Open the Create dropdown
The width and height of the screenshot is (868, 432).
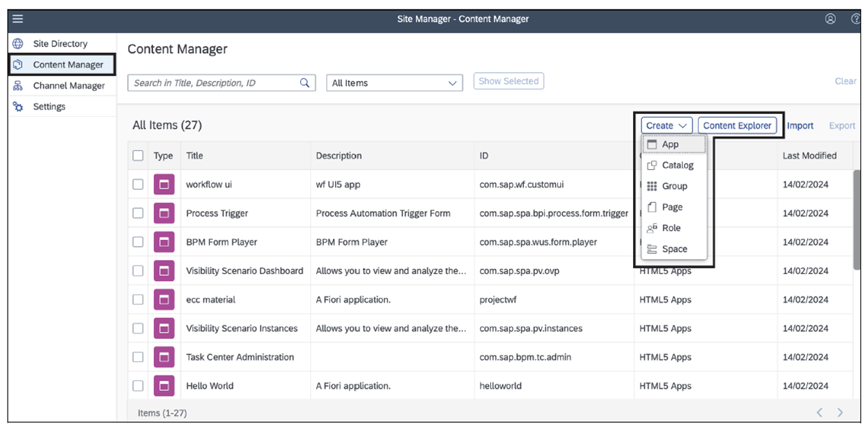point(665,125)
